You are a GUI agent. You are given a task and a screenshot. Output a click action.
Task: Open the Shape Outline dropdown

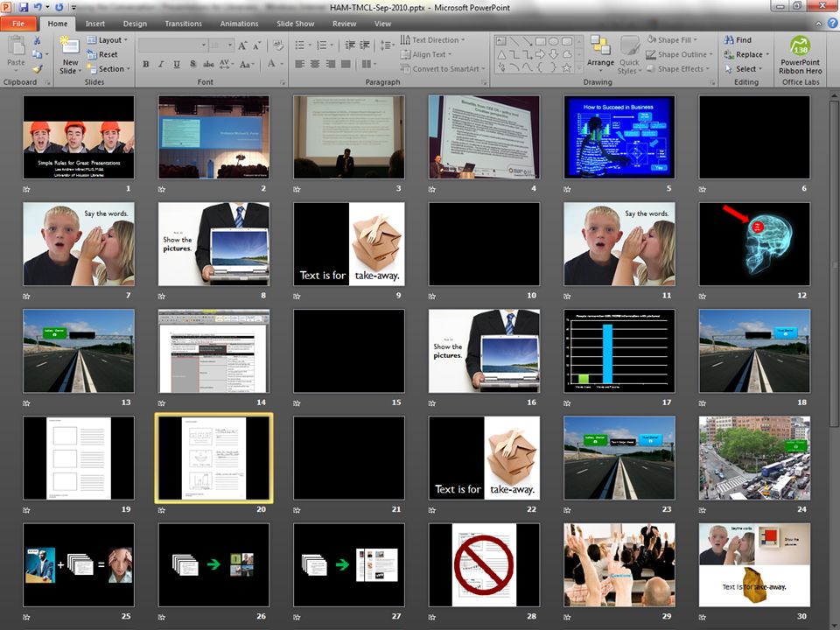(679, 54)
